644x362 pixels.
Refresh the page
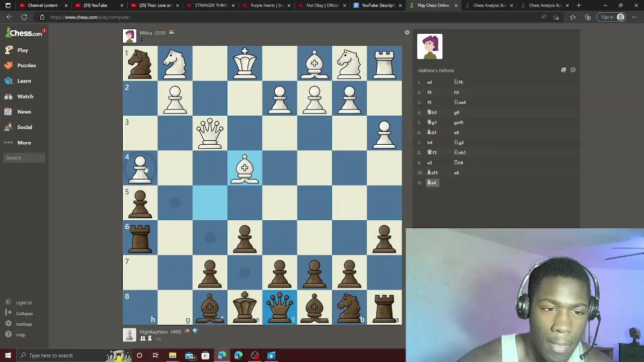tap(24, 17)
